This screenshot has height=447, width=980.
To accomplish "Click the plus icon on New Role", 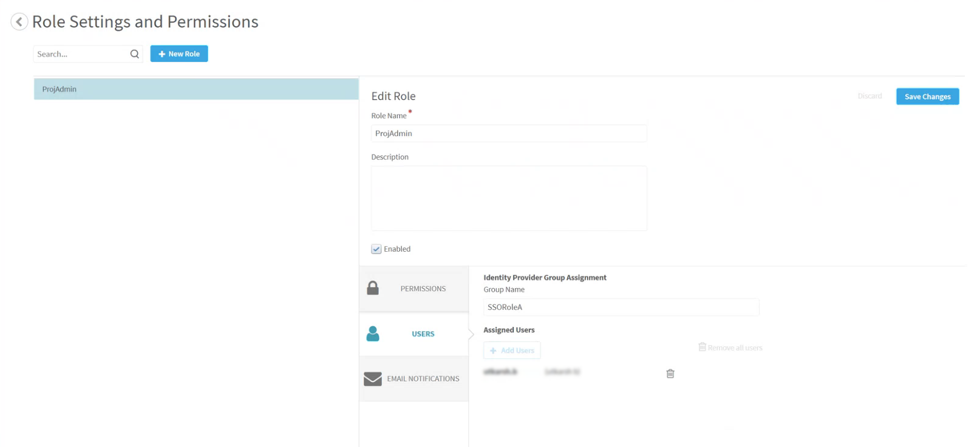I will (162, 54).
